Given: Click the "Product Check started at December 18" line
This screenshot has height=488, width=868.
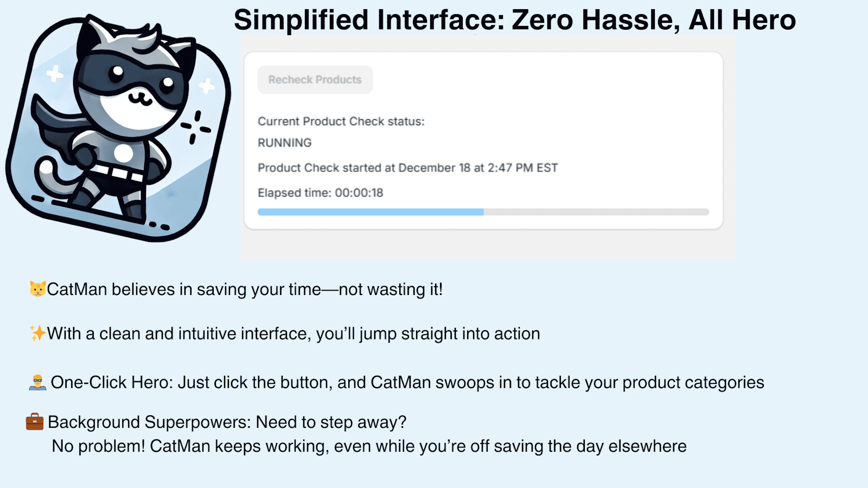Looking at the screenshot, I should pos(407,168).
